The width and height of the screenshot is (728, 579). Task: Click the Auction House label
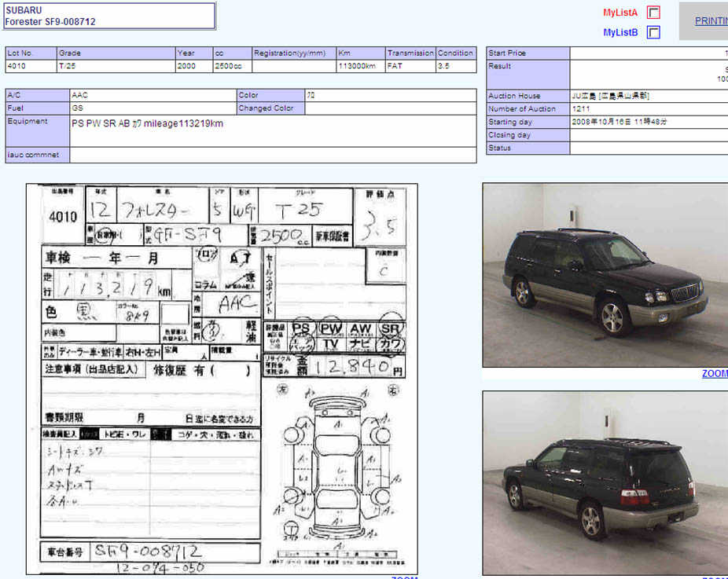(528, 96)
